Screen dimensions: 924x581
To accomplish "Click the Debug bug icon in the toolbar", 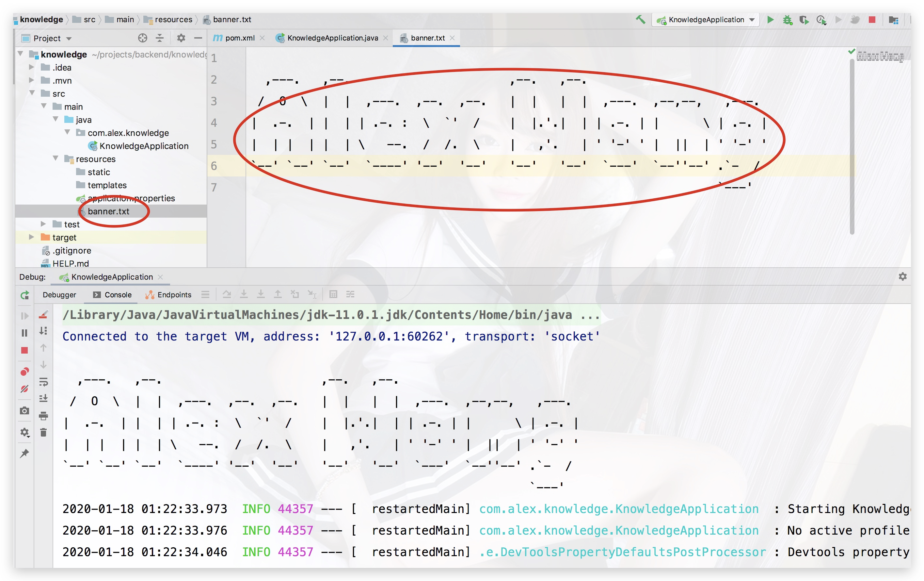I will pyautogui.click(x=788, y=20).
